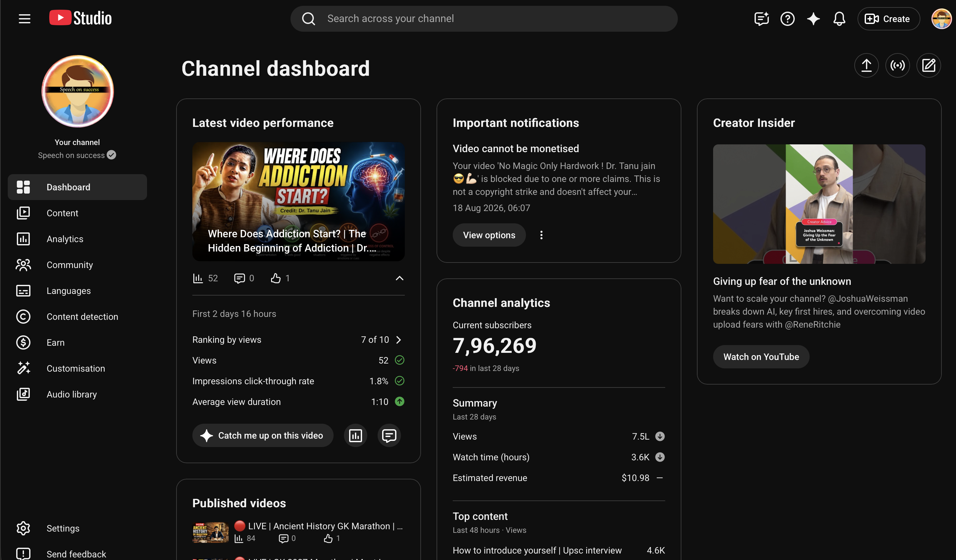
Task: Open Content detection in the sidebar
Action: click(x=77, y=317)
